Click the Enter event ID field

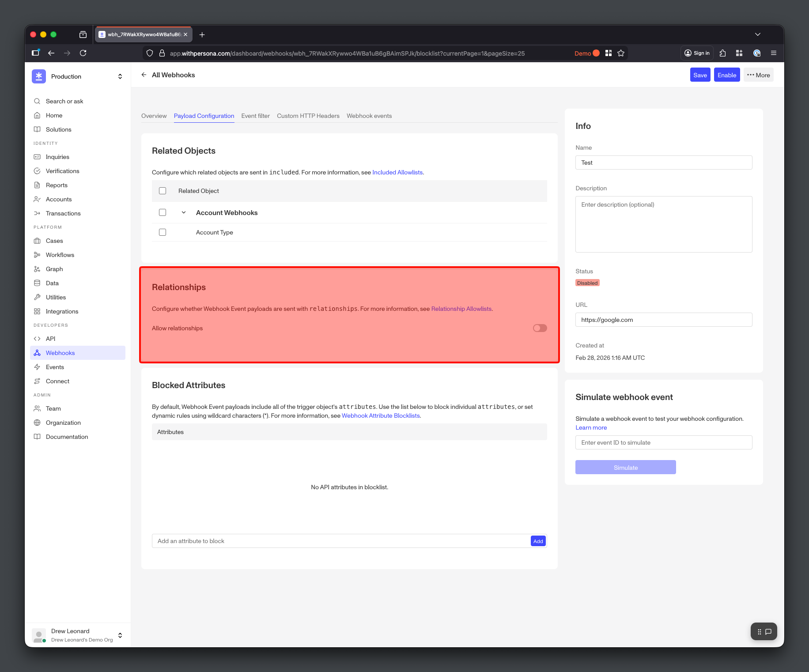point(663,442)
